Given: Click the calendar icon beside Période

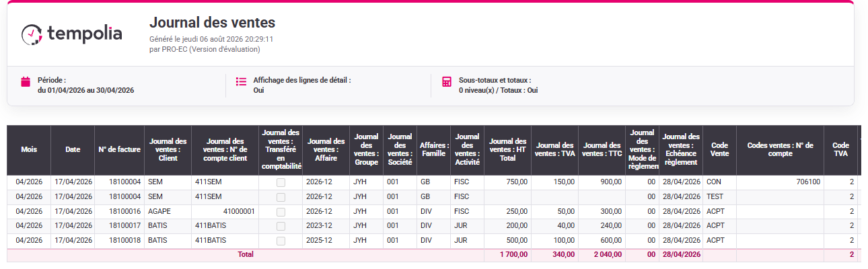Looking at the screenshot, I should 26,82.
